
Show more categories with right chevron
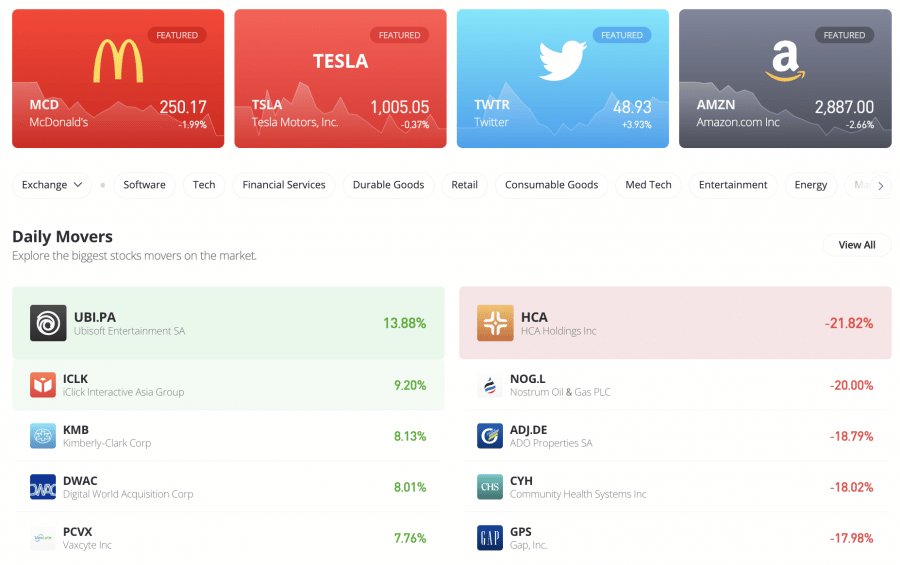click(x=880, y=185)
